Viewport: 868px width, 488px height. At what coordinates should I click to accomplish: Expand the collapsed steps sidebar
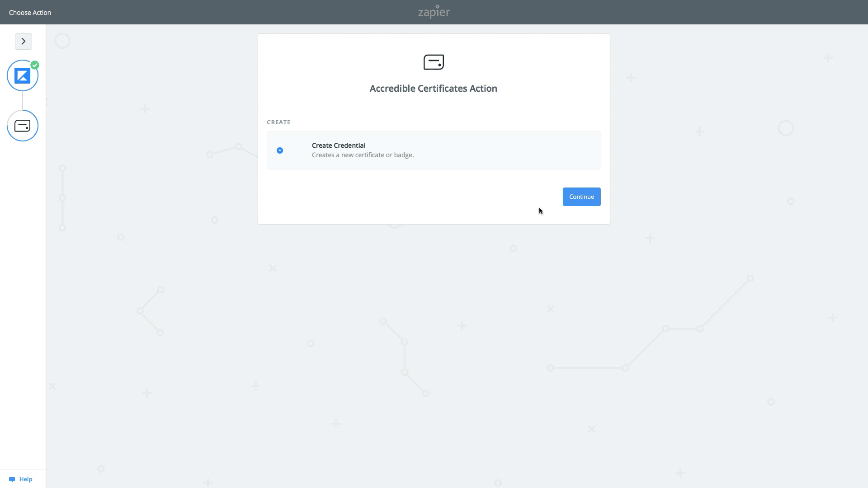click(24, 41)
